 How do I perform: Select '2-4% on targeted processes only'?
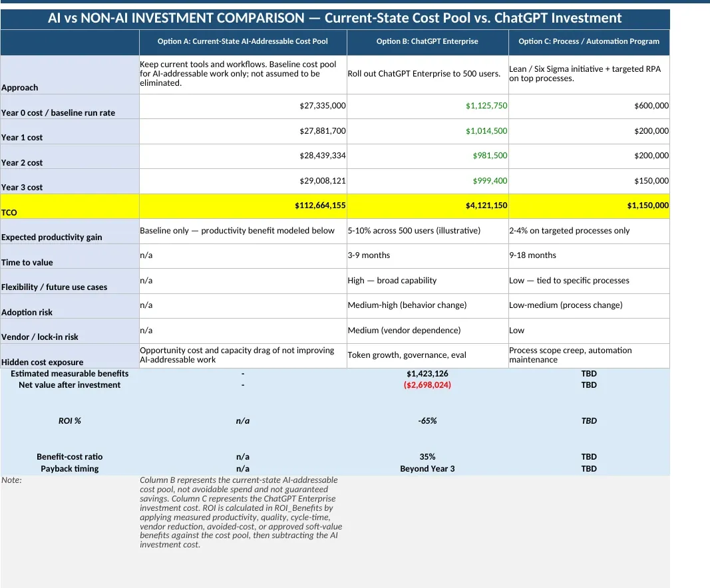tap(589, 231)
